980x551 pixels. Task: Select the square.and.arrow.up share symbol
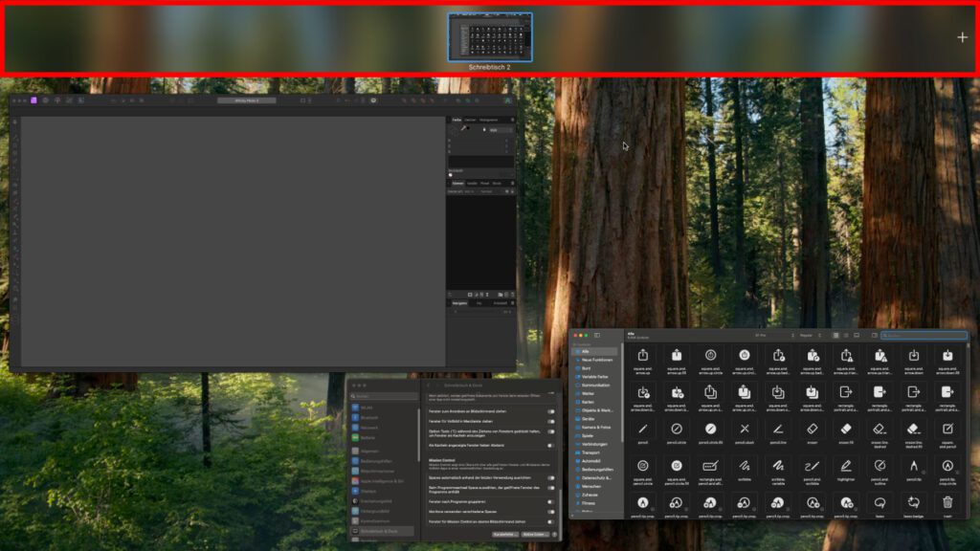click(643, 356)
